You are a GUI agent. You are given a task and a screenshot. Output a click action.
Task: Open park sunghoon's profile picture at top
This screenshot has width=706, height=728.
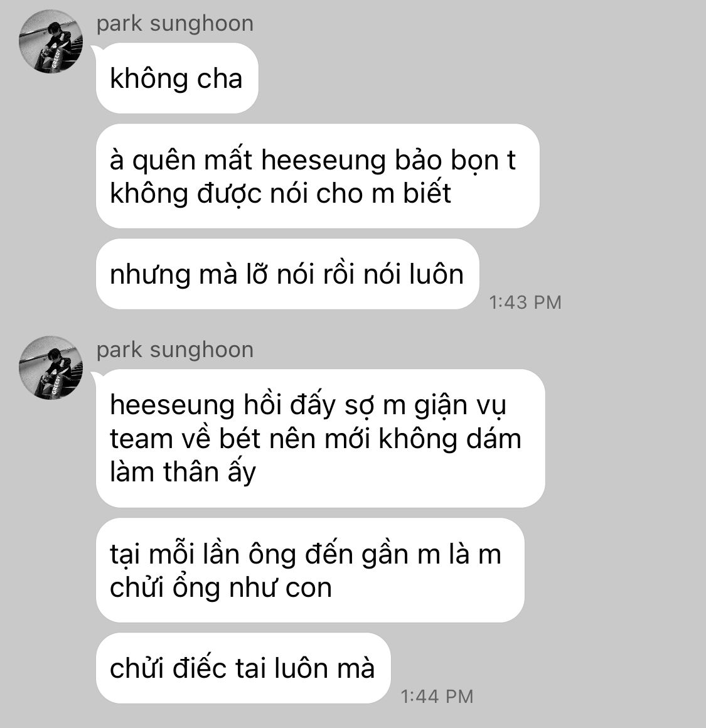pos(51,41)
